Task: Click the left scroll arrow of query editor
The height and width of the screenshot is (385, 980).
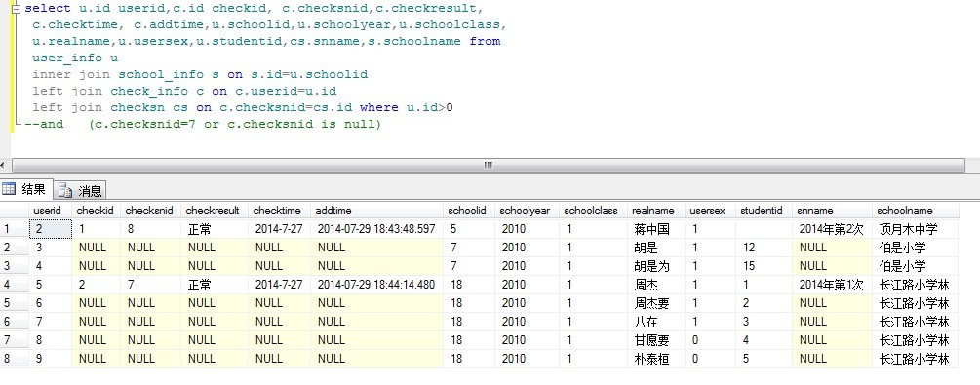Action: pyautogui.click(x=4, y=165)
